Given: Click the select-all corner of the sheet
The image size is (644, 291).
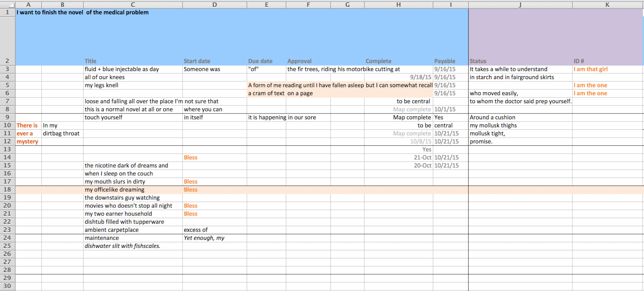Looking at the screenshot, I should pyautogui.click(x=7, y=5).
